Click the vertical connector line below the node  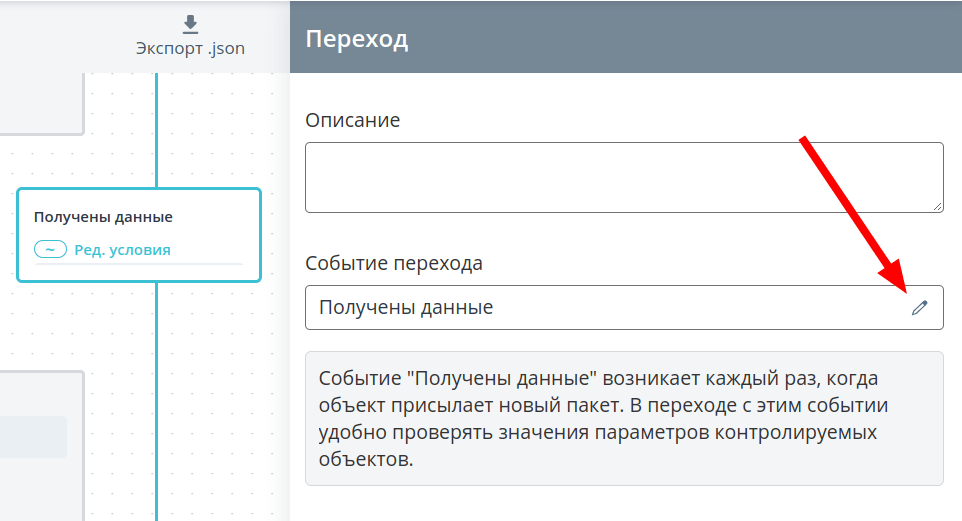click(x=156, y=401)
